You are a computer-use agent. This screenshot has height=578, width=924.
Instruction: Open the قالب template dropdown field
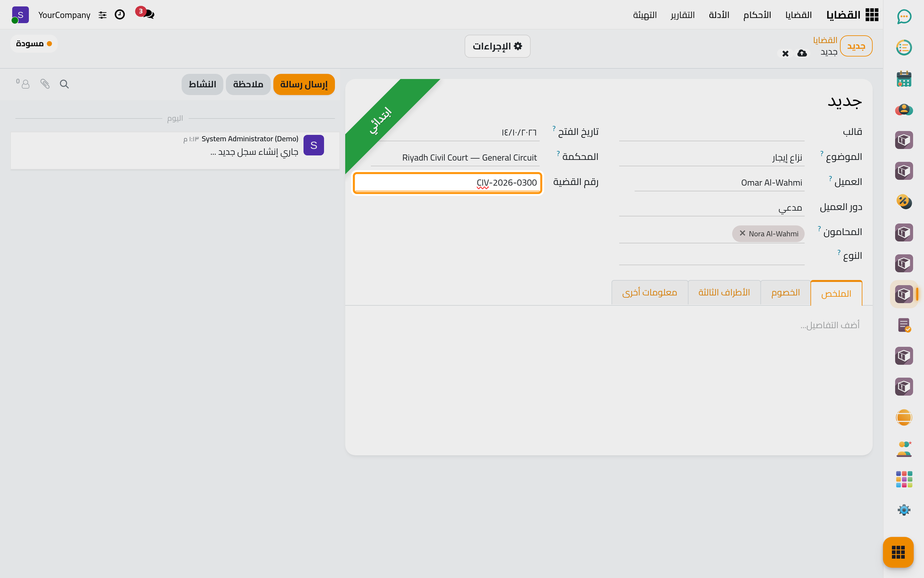711,131
